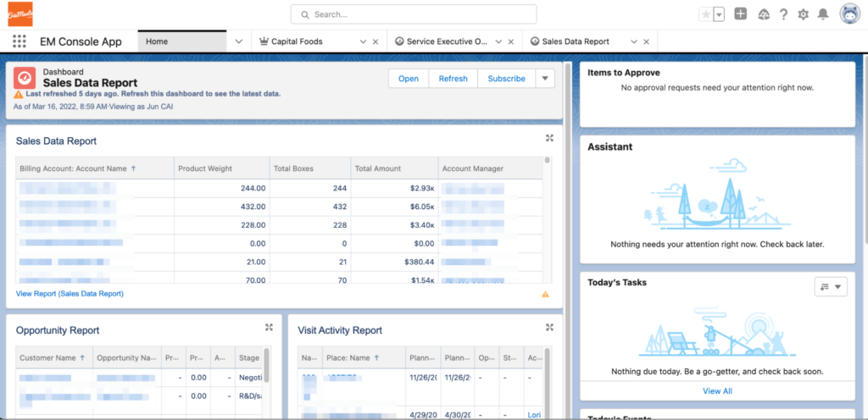Click in the global Search field
Viewport: 868px width, 420px height.
[414, 14]
